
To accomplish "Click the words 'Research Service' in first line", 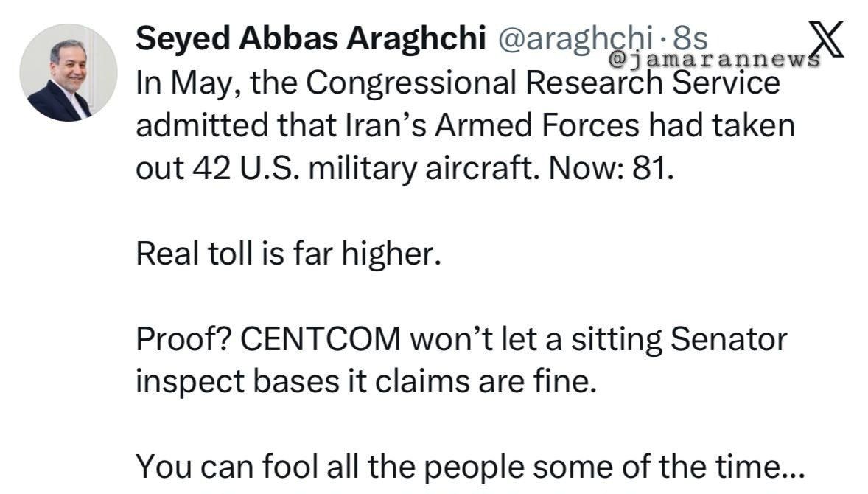I will tap(653, 83).
